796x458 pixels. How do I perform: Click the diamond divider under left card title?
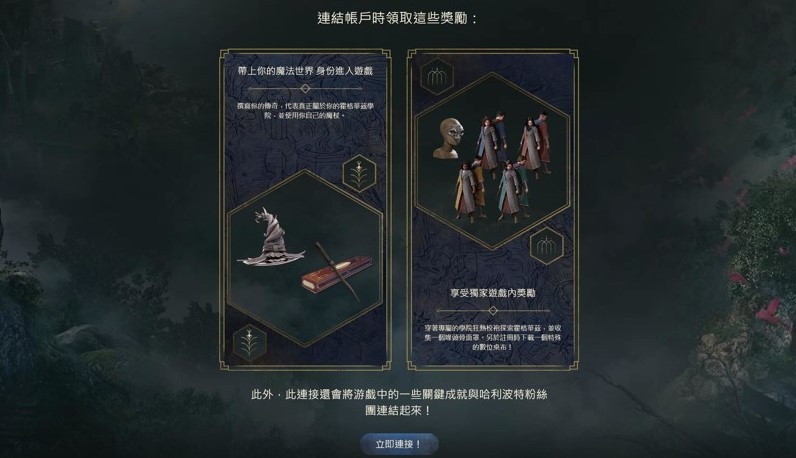pyautogui.click(x=305, y=88)
